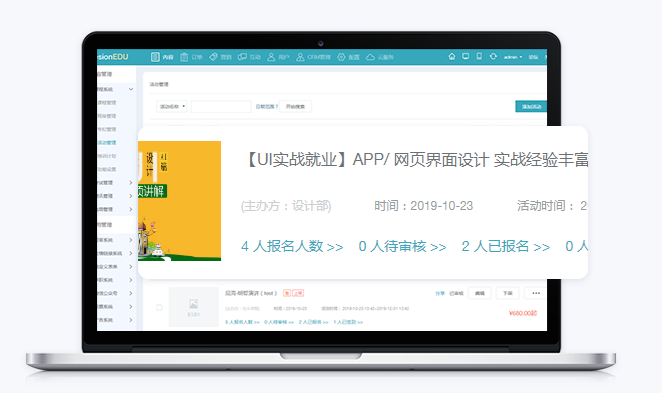Expand the 投票系统 sidebar group chevron
This screenshot has width=662, height=393.
click(x=130, y=306)
